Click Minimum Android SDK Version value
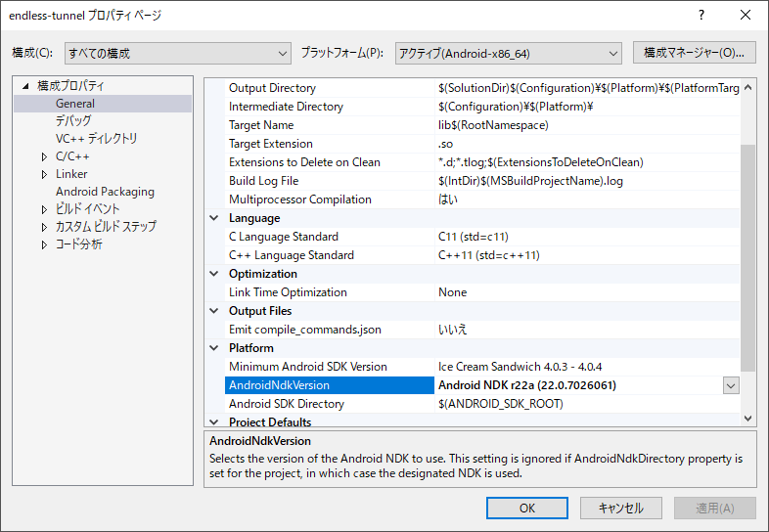769x532 pixels. (520, 367)
